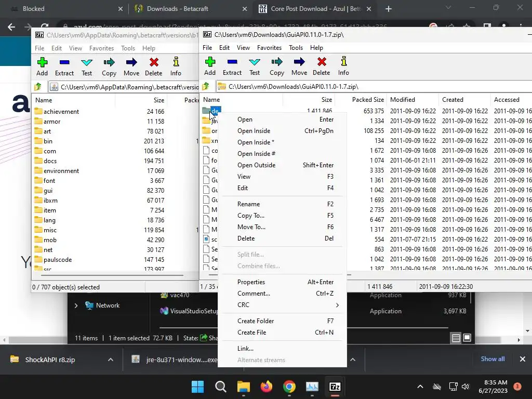Open volume control in system tray

(x=465, y=387)
